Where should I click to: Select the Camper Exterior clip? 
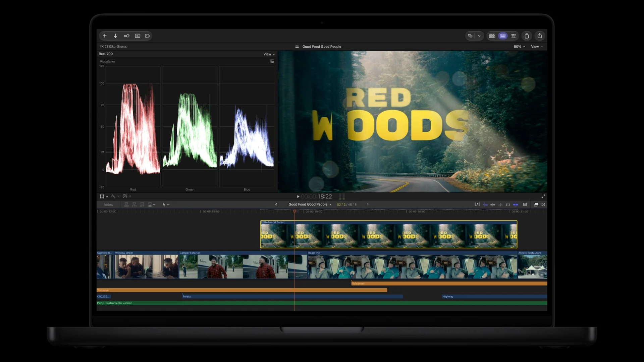pyautogui.click(x=243, y=265)
